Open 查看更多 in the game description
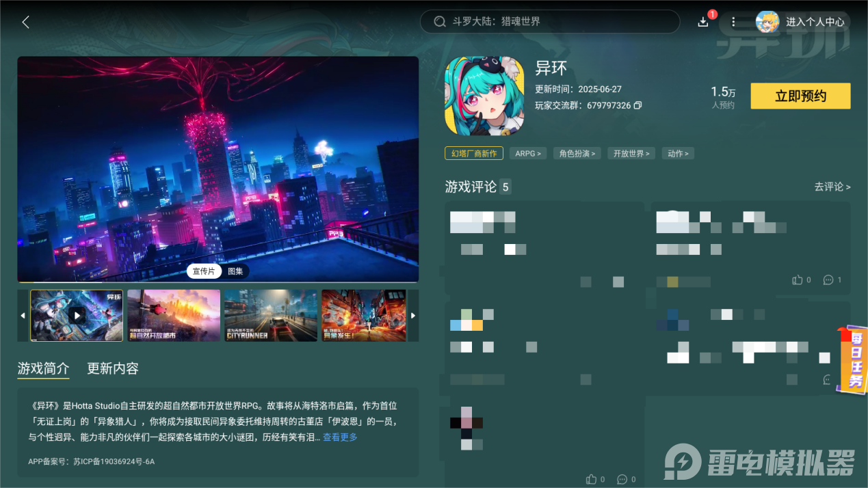Image resolution: width=868 pixels, height=488 pixels. 339,438
